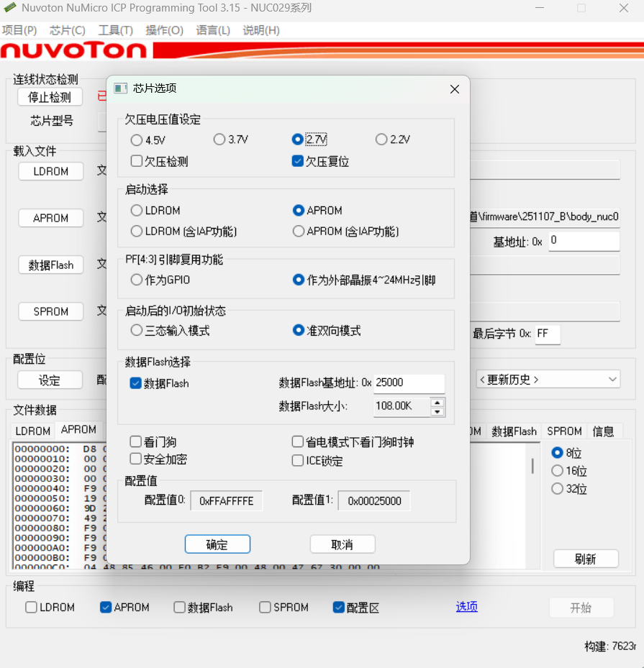644x668 pixels.
Task: Switch to the 信息 tab
Action: point(603,431)
